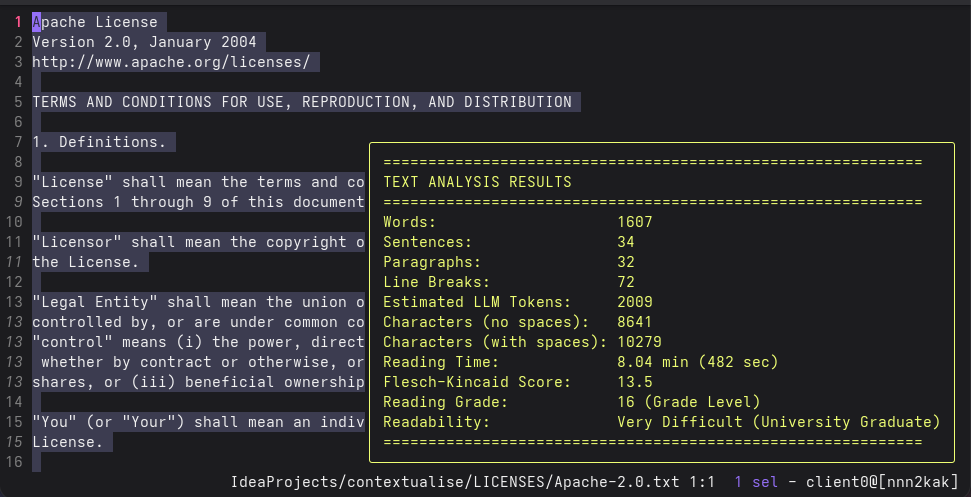The image size is (971, 497).
Task: Click the 'Apache License' title line
Action: tap(95, 22)
